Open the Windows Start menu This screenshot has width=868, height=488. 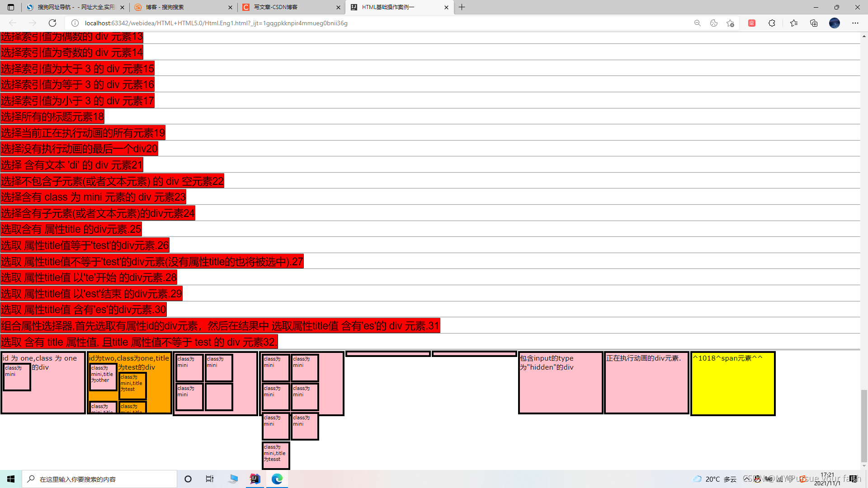11,479
